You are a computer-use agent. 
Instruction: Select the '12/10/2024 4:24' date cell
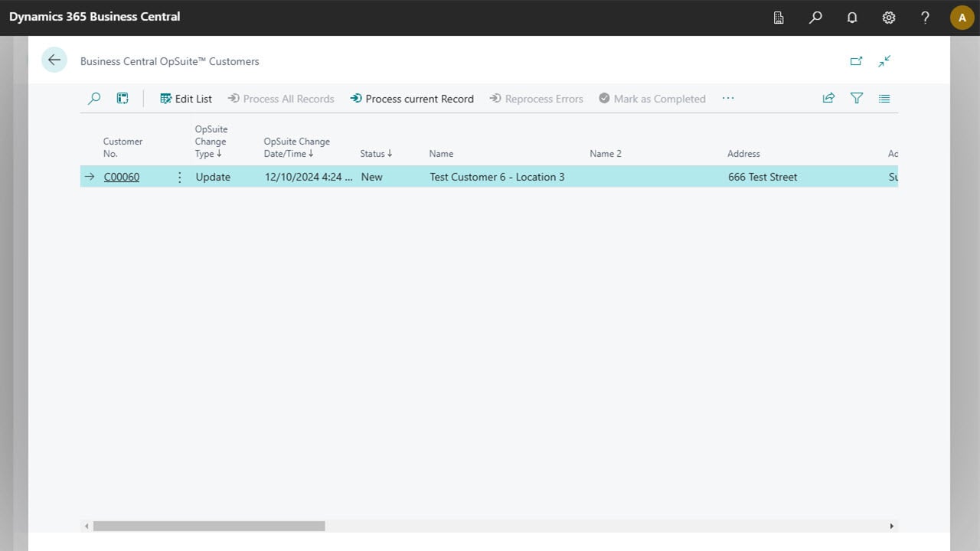(x=309, y=177)
